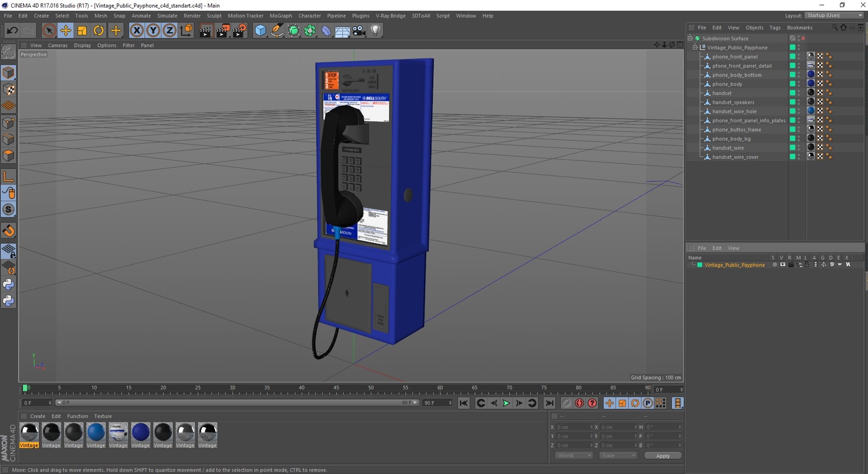The height and width of the screenshot is (474, 868).
Task: Click the Undo arrow icon
Action: click(12, 30)
